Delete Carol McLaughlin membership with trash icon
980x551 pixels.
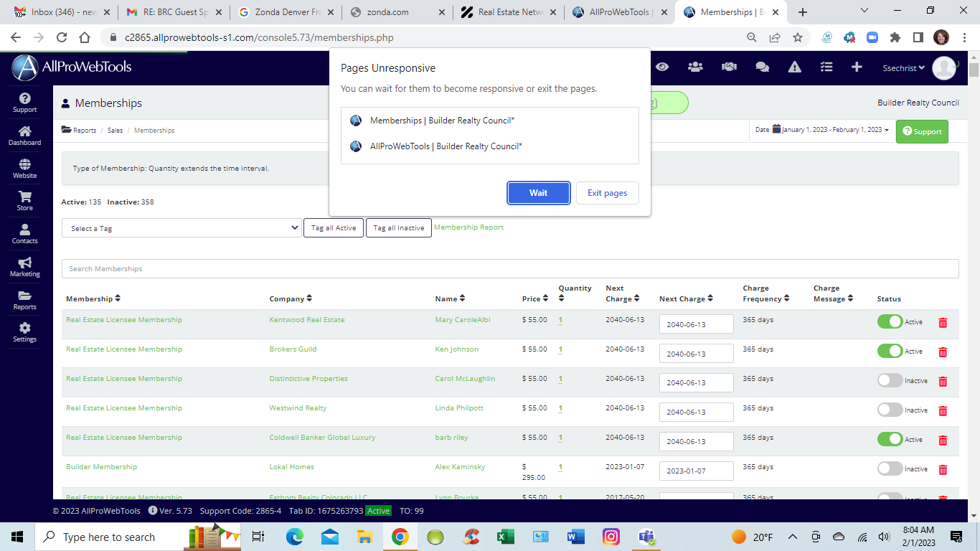click(x=943, y=382)
